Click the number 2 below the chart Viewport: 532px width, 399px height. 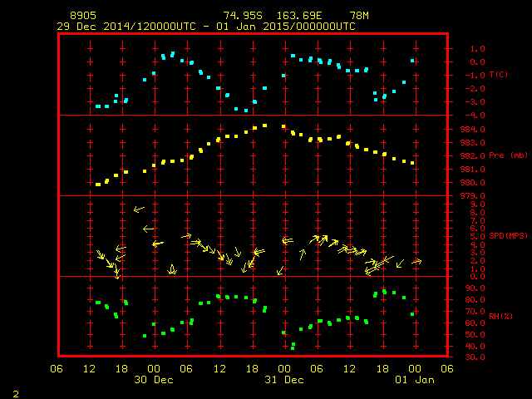(x=16, y=394)
